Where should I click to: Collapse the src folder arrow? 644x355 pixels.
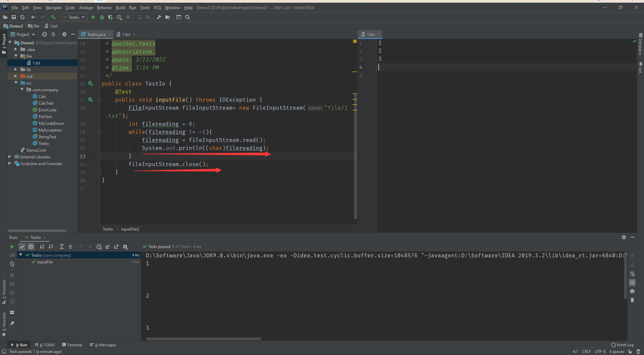pyautogui.click(x=16, y=83)
